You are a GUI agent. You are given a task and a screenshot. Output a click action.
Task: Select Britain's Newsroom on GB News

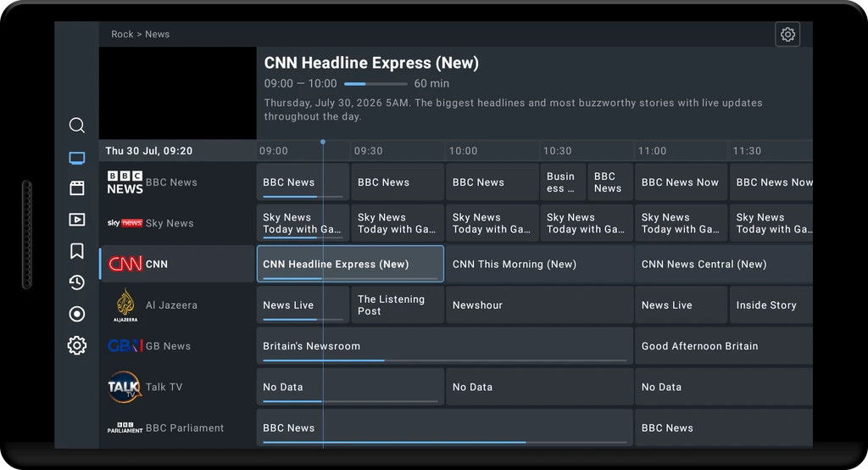(444, 346)
